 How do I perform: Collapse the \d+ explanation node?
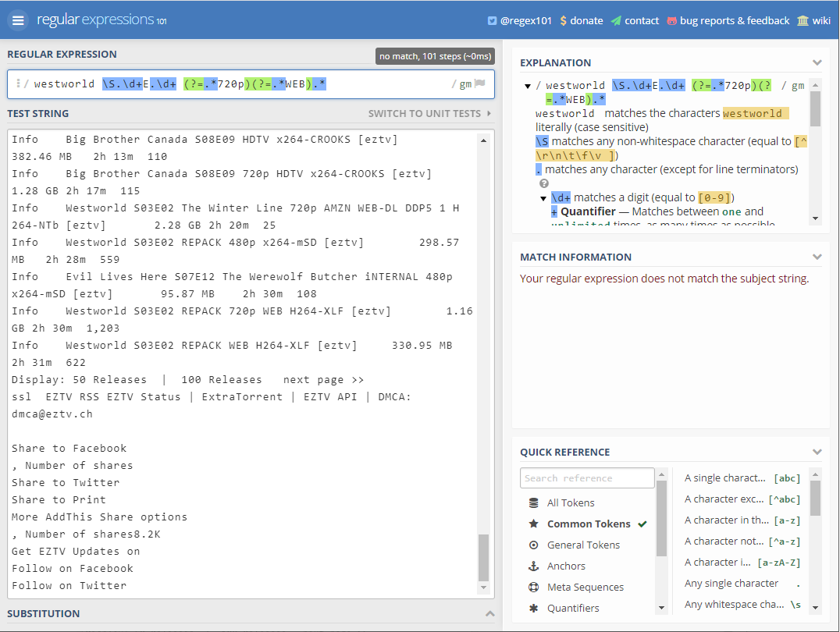[x=543, y=198]
